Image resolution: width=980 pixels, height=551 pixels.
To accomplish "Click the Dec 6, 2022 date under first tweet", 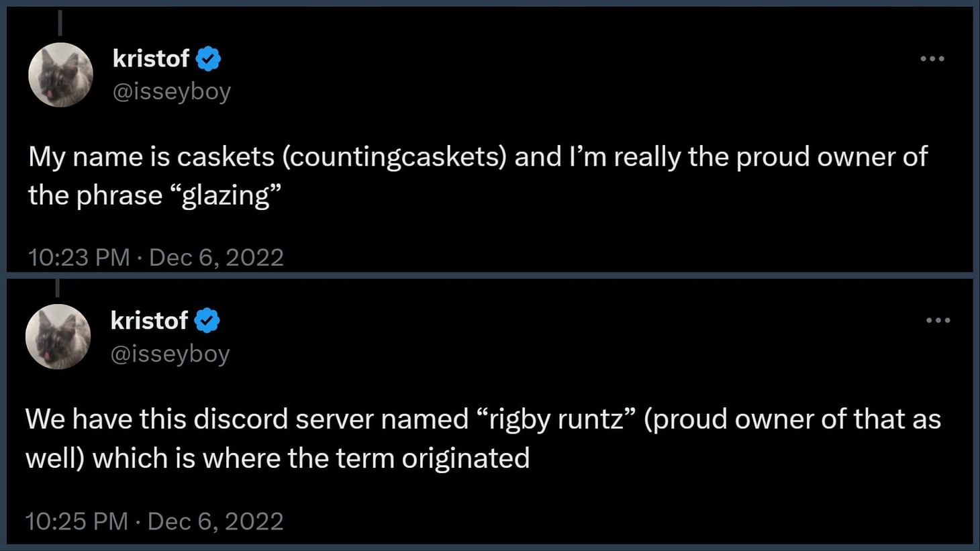I will 216,258.
